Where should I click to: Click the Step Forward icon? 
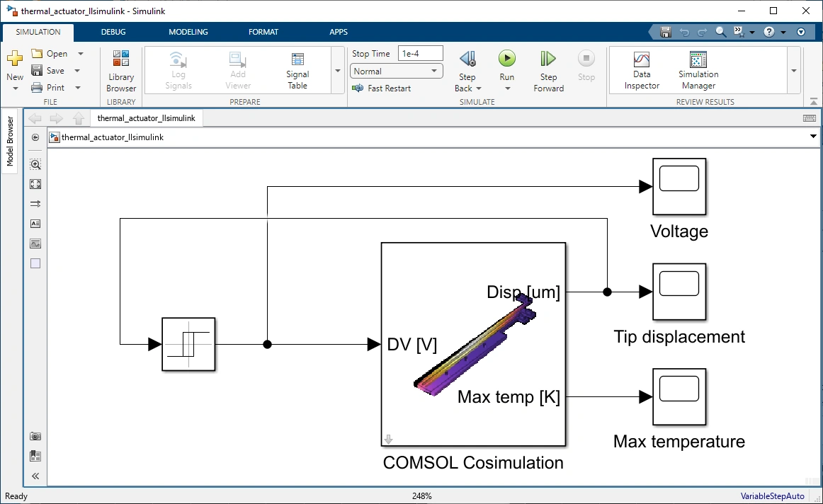[548, 59]
